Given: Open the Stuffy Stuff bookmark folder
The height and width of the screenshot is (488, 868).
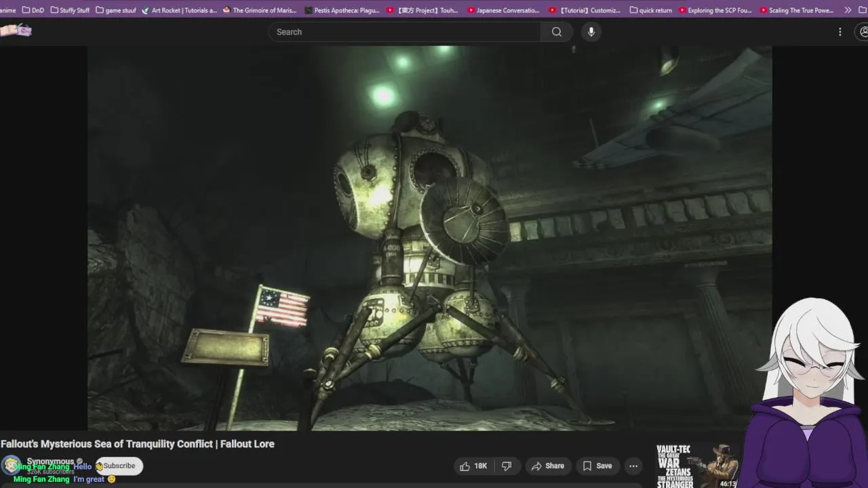Looking at the screenshot, I should (70, 10).
